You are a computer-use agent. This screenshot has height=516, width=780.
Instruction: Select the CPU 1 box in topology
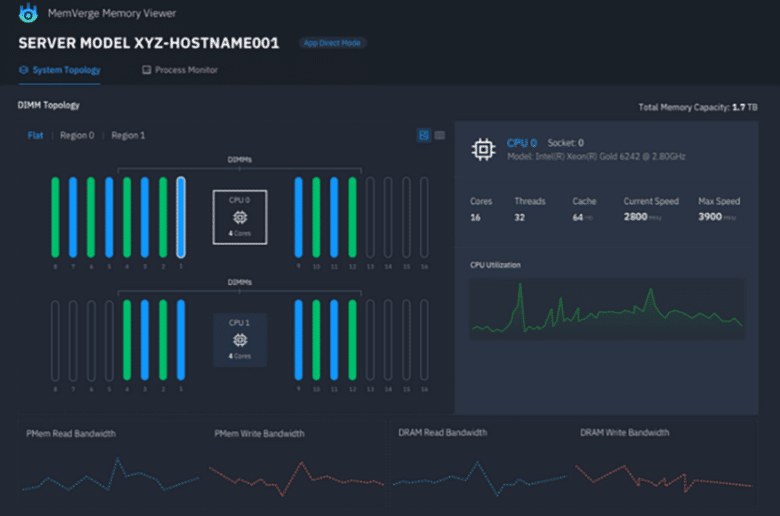click(x=240, y=340)
